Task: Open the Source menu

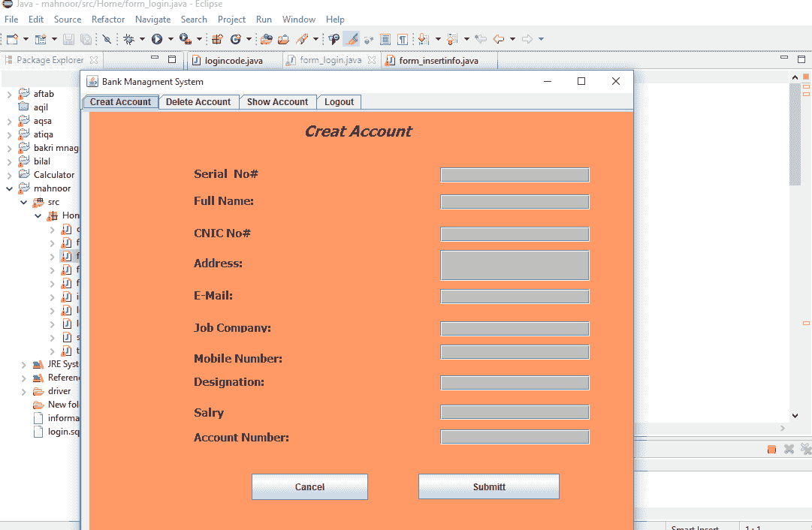Action: tap(68, 20)
